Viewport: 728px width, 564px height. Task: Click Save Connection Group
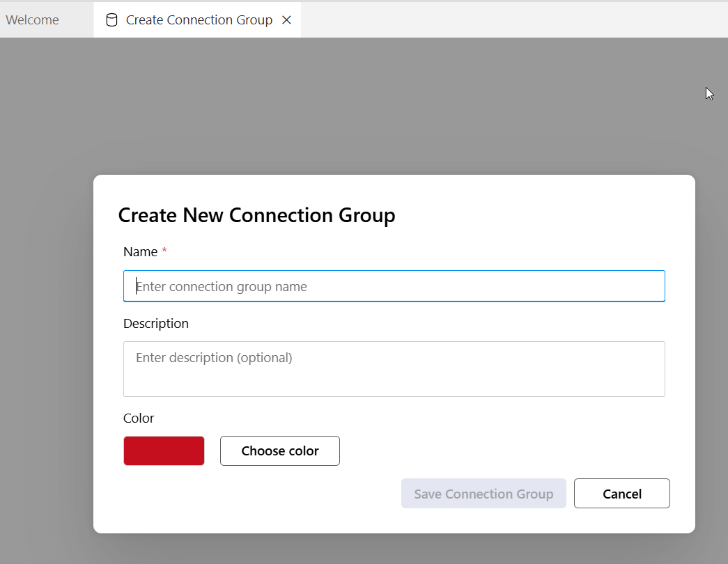coord(483,494)
